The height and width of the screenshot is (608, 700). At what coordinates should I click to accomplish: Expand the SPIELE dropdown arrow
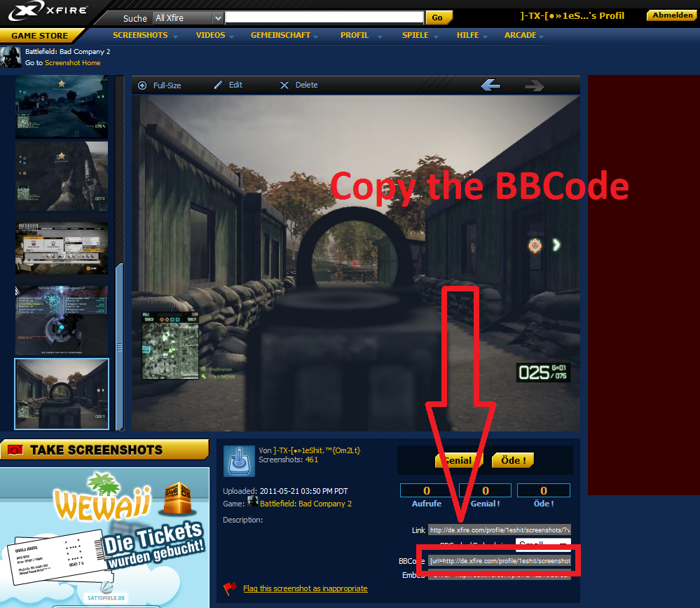click(436, 36)
